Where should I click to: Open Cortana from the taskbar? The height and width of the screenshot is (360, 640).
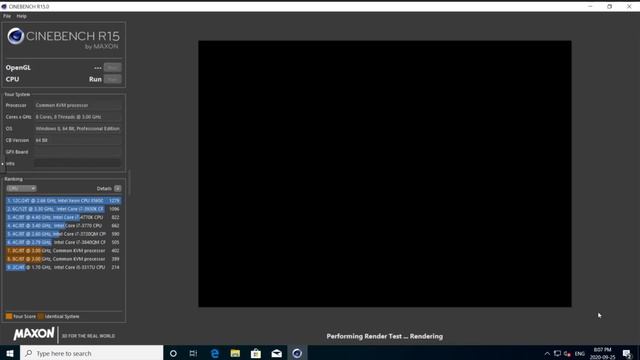173,353
